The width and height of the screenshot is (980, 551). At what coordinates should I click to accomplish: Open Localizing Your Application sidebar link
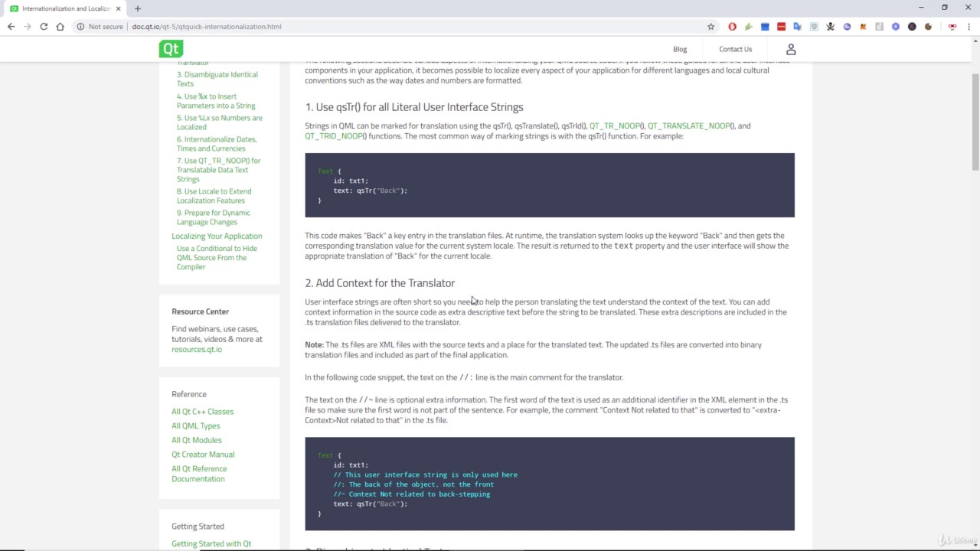click(217, 236)
